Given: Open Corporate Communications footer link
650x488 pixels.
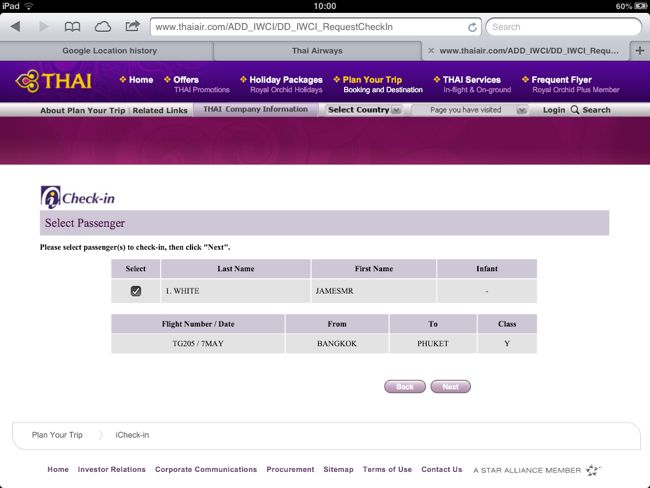Looking at the screenshot, I should tap(206, 469).
